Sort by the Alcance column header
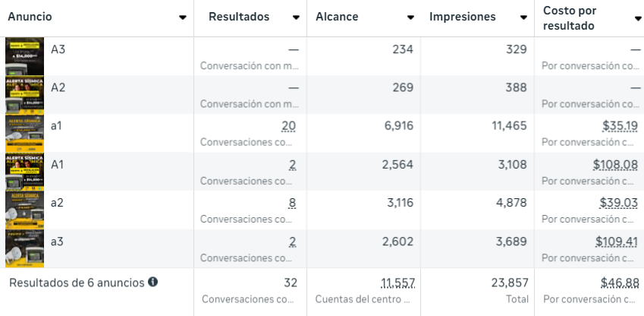Screen dimensions: 644x316 338,17
